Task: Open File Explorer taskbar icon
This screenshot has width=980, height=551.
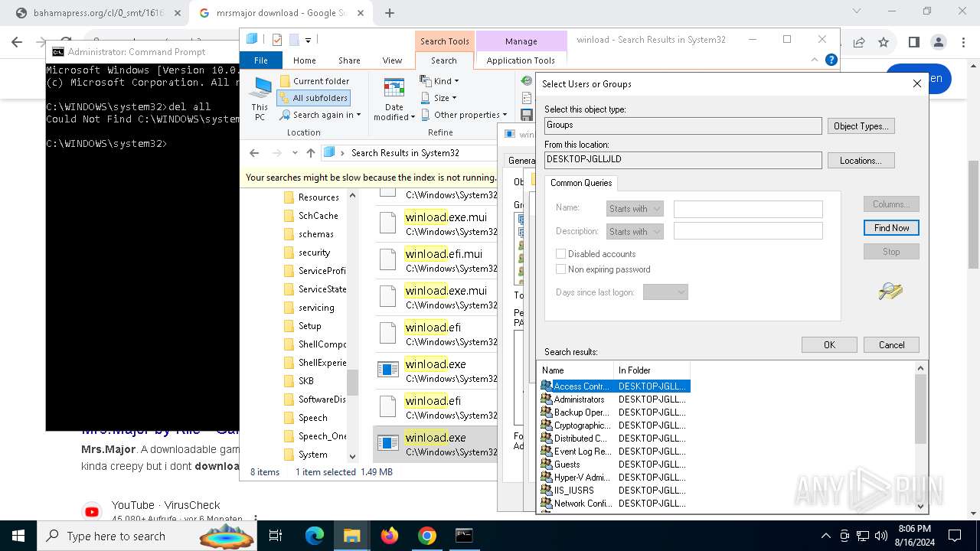Action: [x=351, y=536]
